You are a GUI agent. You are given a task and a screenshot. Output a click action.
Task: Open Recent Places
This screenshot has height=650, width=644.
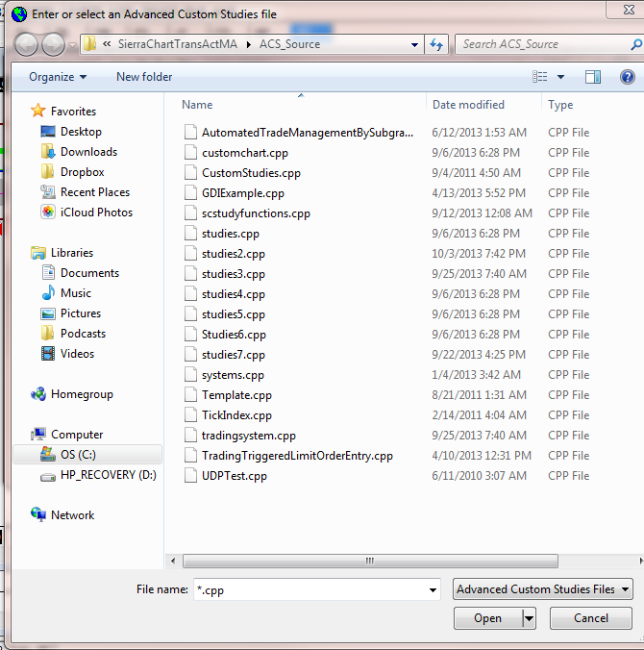(85, 192)
